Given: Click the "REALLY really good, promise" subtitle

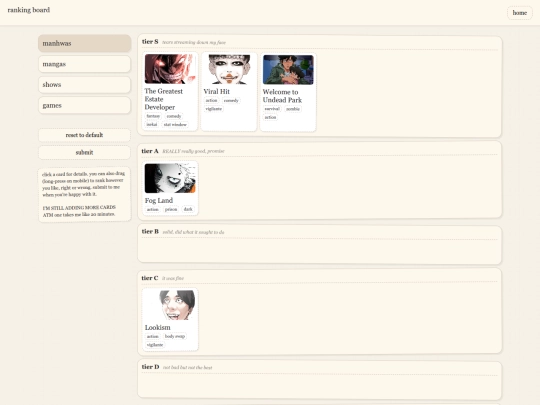Looking at the screenshot, I should click(193, 151).
